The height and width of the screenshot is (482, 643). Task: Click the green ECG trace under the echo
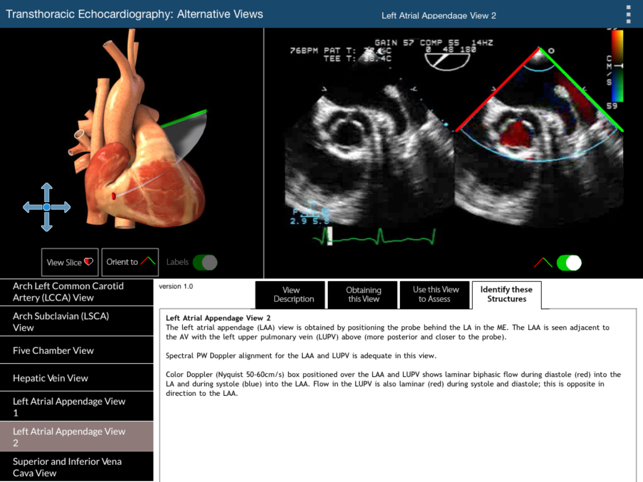pos(380,237)
